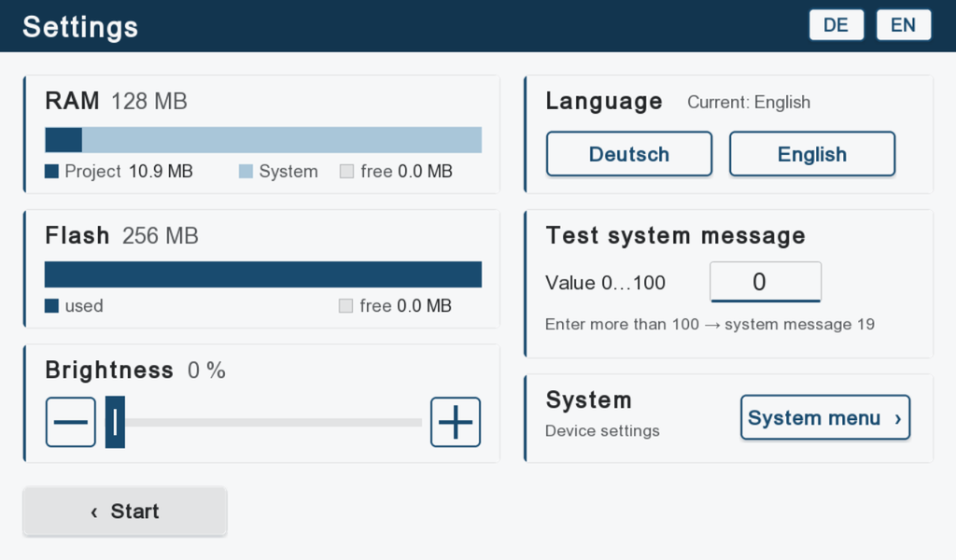Click the Project legend square under RAM
The width and height of the screenshot is (956, 560).
pyautogui.click(x=52, y=171)
